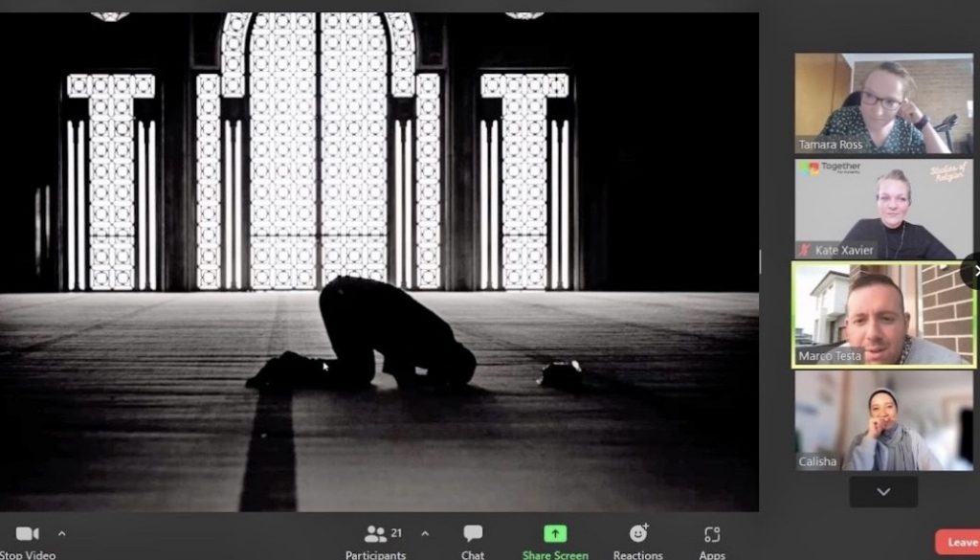The width and height of the screenshot is (980, 560).
Task: Click the green Share Screen icon
Action: click(x=555, y=534)
